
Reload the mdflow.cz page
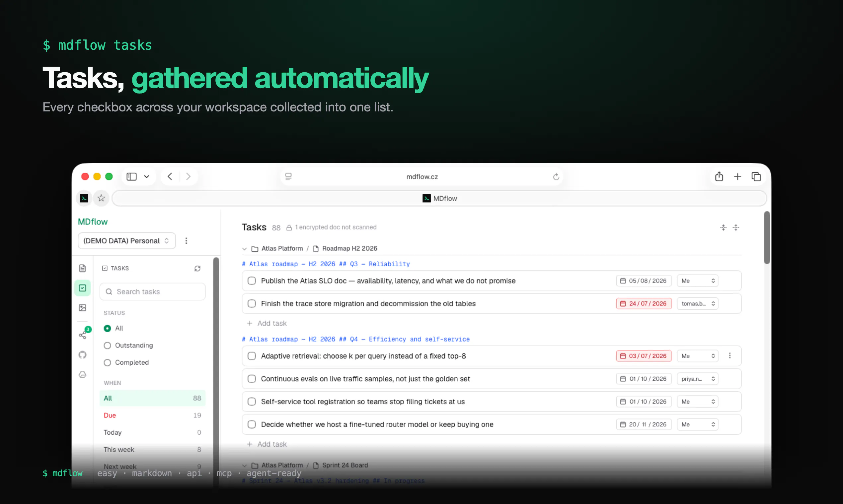[556, 177]
